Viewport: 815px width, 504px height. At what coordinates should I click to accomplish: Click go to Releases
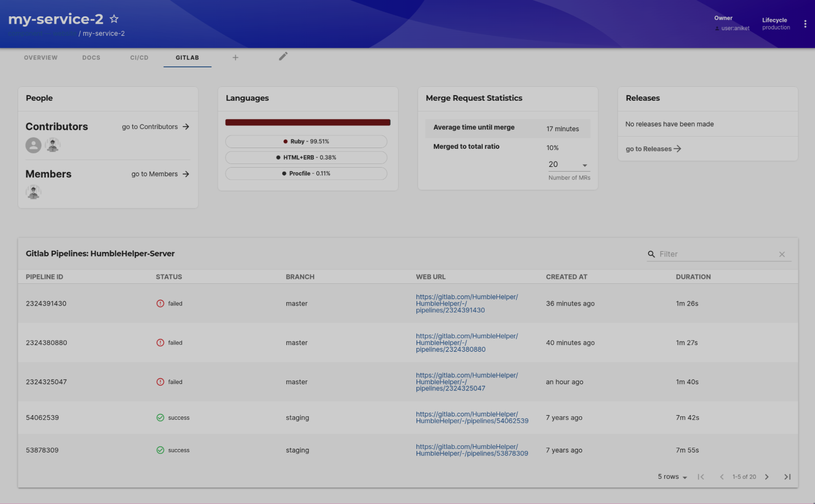652,148
